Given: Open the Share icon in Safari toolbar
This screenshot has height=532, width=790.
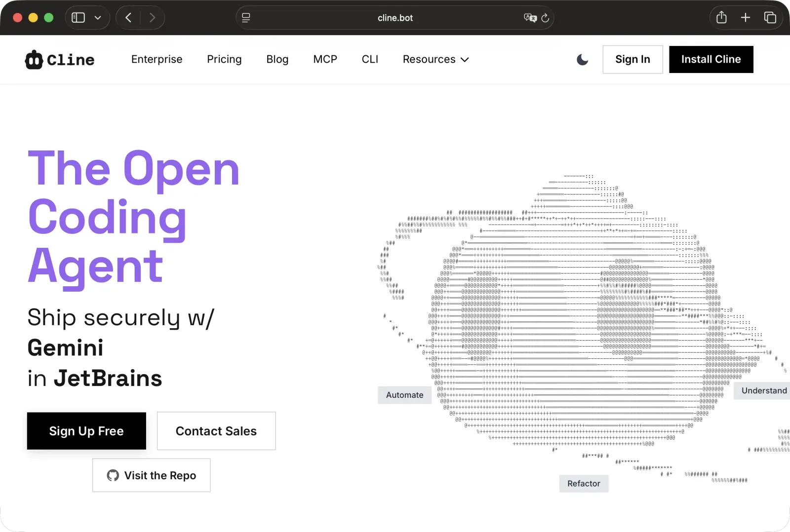Looking at the screenshot, I should click(721, 17).
